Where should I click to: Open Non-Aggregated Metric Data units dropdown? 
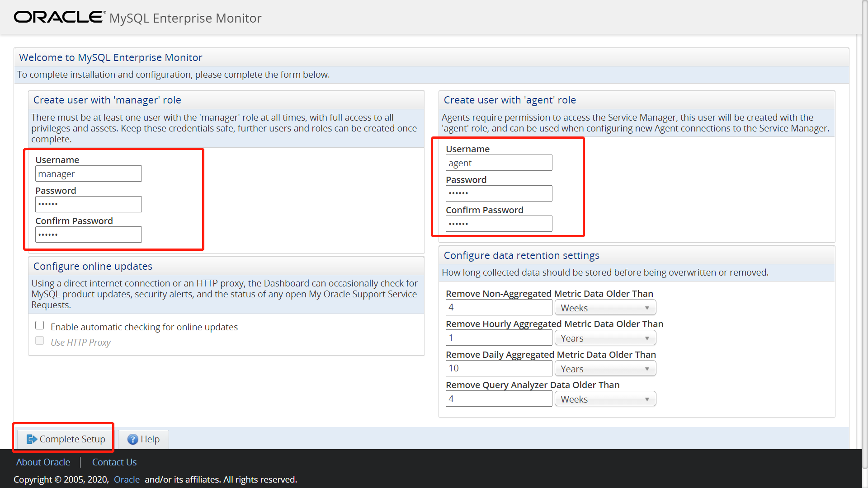point(605,308)
